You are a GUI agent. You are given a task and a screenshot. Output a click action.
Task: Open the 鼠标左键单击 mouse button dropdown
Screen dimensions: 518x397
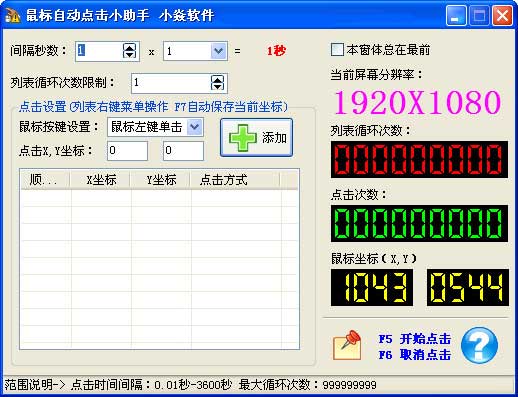pos(195,127)
